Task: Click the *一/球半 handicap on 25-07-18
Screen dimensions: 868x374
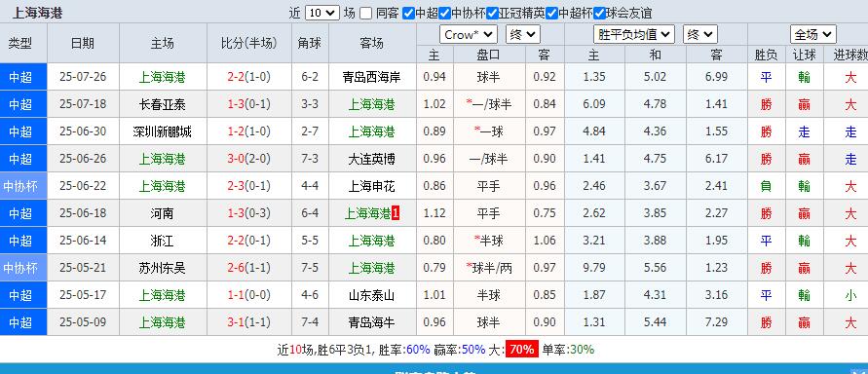Action: tap(489, 104)
